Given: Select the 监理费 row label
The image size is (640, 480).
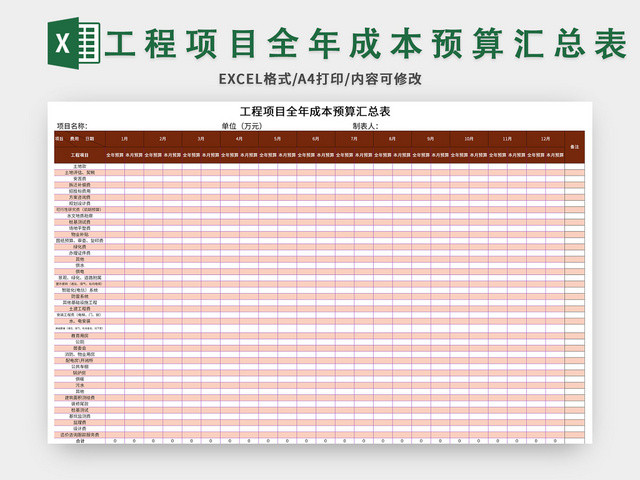Looking at the screenshot, I should click(x=80, y=422).
